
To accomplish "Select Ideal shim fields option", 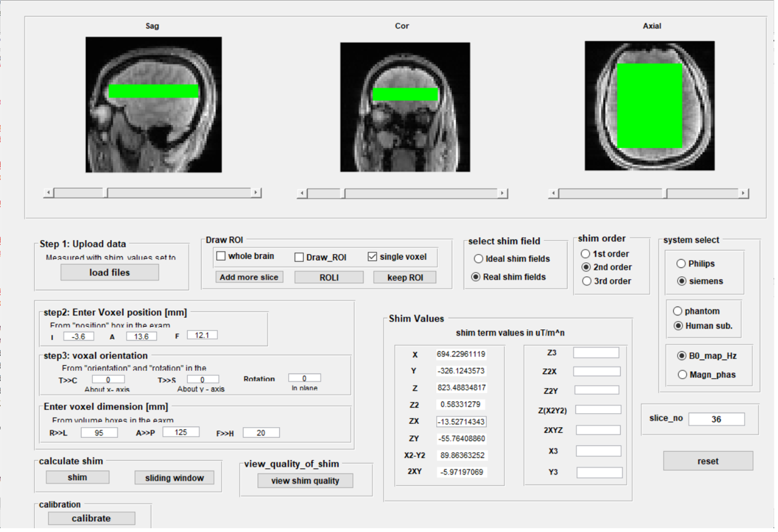I will [479, 258].
